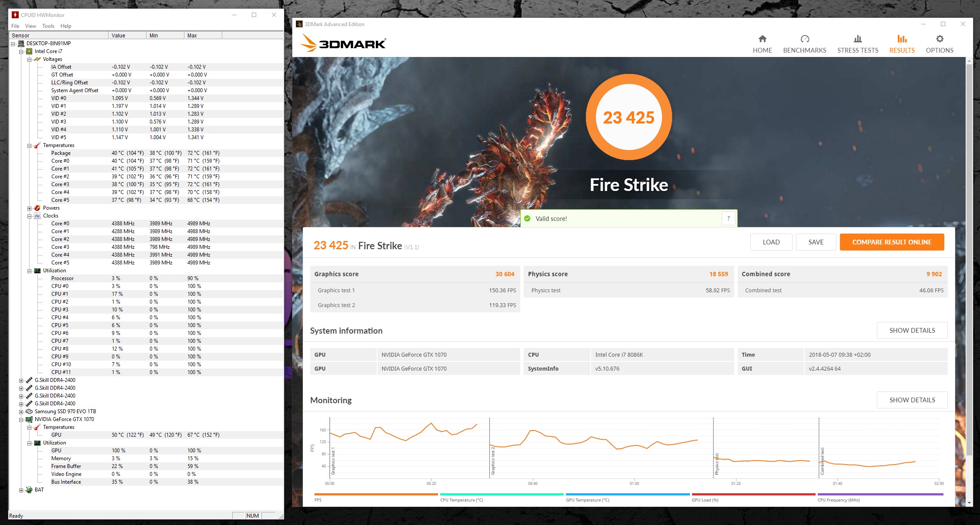
Task: Click the Graphics score value 30 604
Action: click(505, 274)
